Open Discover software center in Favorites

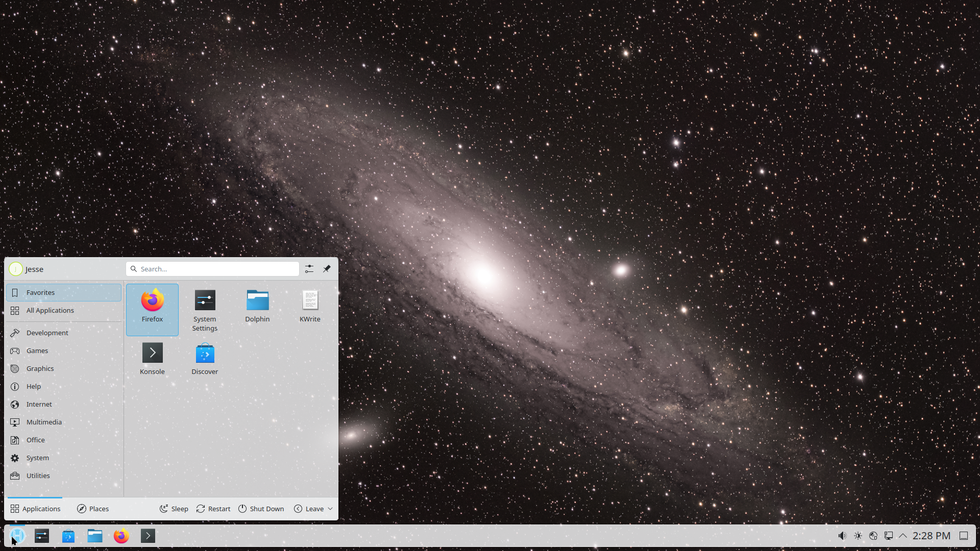205,362
